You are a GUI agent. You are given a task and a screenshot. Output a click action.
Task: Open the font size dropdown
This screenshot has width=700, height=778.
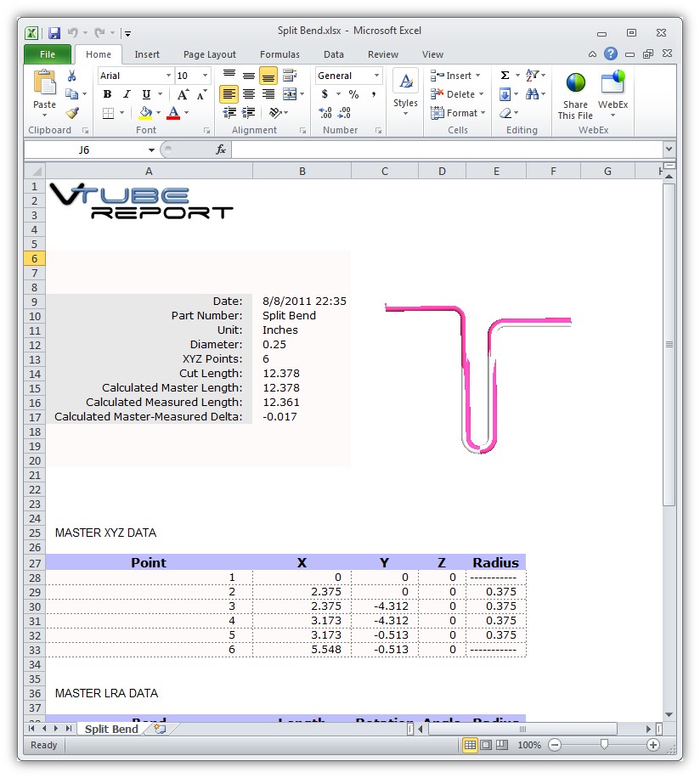point(205,76)
